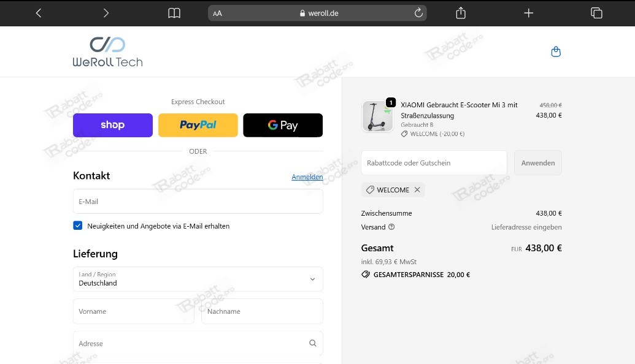The height and width of the screenshot is (364, 635).
Task: Uncheck the newsletter and offers checkbox
Action: pyautogui.click(x=78, y=226)
